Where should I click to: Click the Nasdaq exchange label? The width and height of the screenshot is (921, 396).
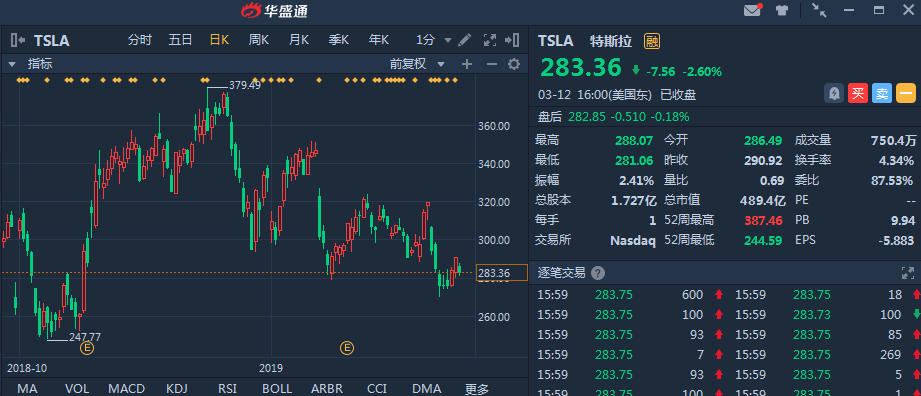[x=633, y=240]
